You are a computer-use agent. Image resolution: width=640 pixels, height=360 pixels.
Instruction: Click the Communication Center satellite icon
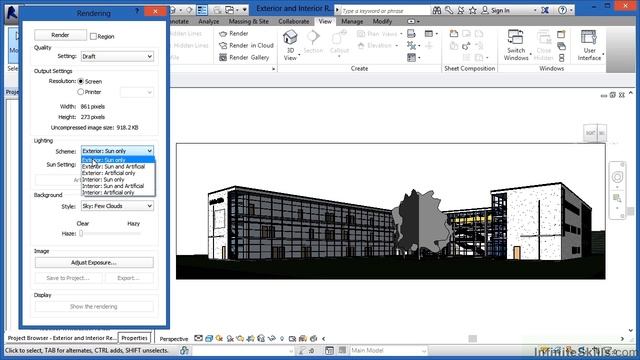[x=461, y=10]
